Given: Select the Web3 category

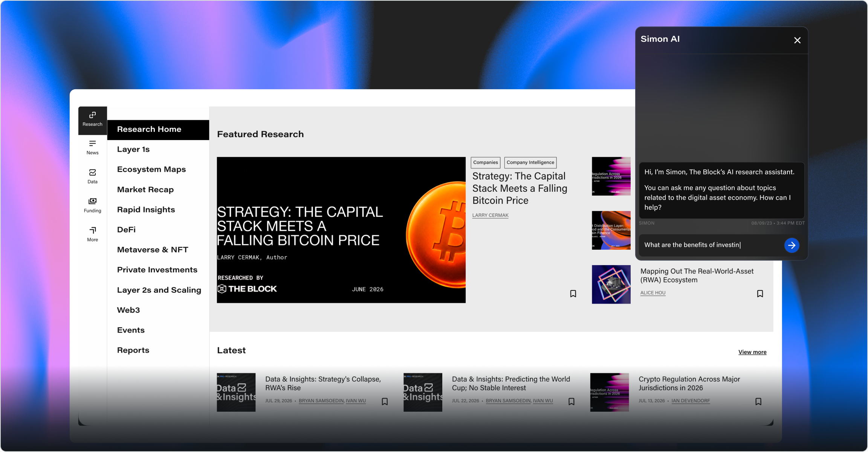Looking at the screenshot, I should [x=128, y=310].
